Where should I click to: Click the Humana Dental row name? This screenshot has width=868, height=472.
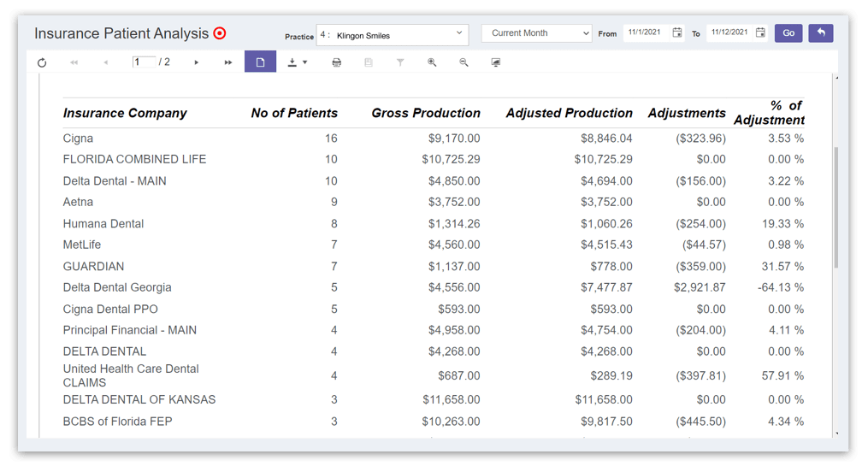(103, 223)
